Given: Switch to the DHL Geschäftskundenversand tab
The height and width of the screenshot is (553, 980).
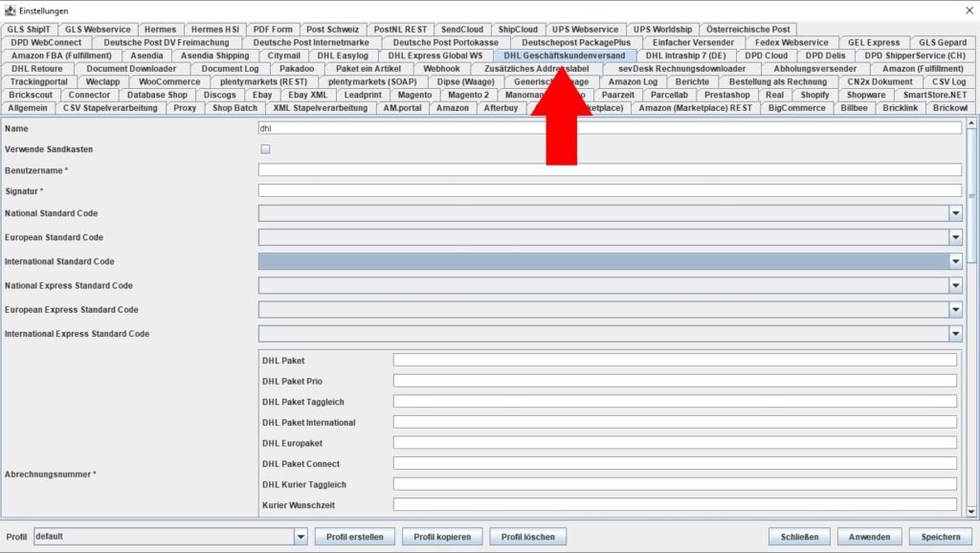Looking at the screenshot, I should point(565,55).
